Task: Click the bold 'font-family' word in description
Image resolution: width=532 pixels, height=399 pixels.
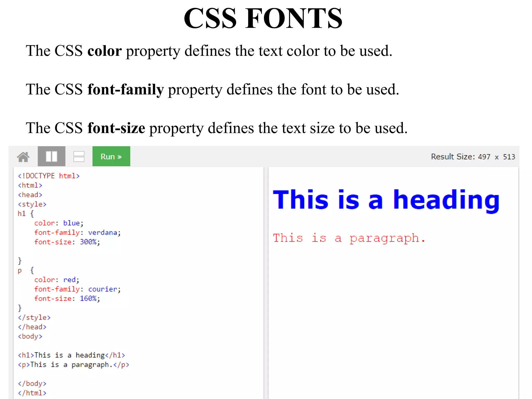Action: pyautogui.click(x=126, y=89)
